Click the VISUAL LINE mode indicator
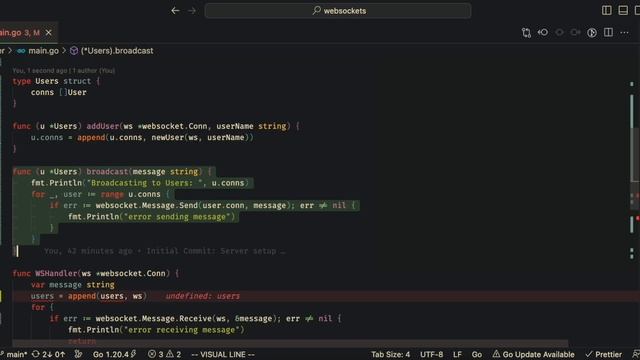This screenshot has width=640, height=360. [223, 354]
